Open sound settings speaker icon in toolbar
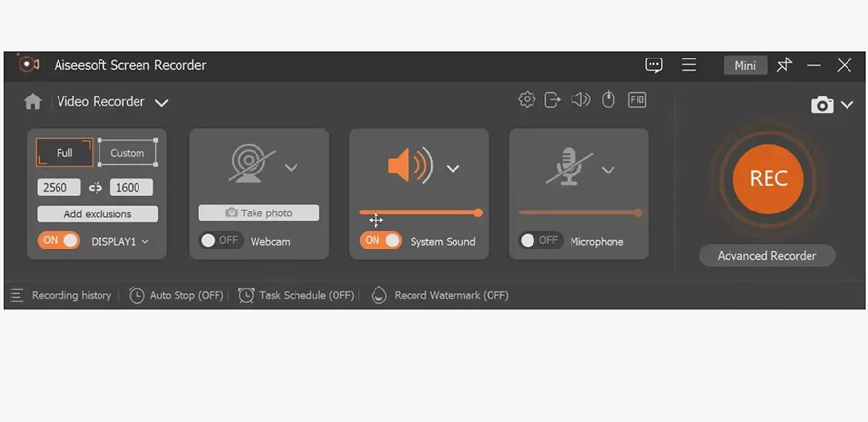The width and height of the screenshot is (868, 422). tap(580, 99)
